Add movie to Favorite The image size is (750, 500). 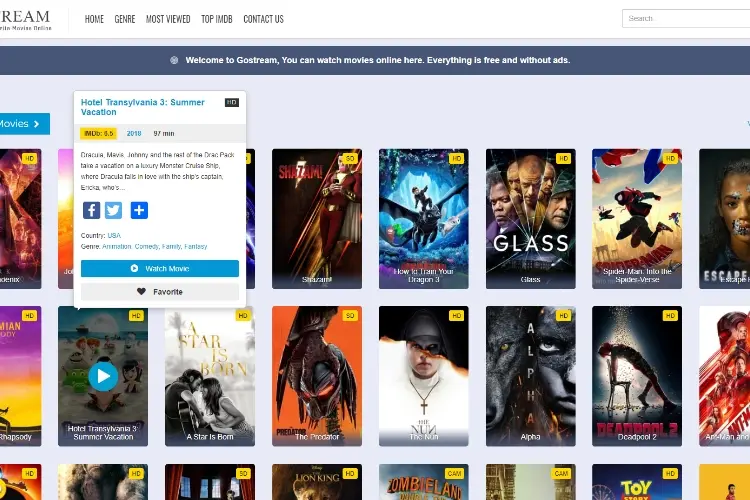[160, 291]
